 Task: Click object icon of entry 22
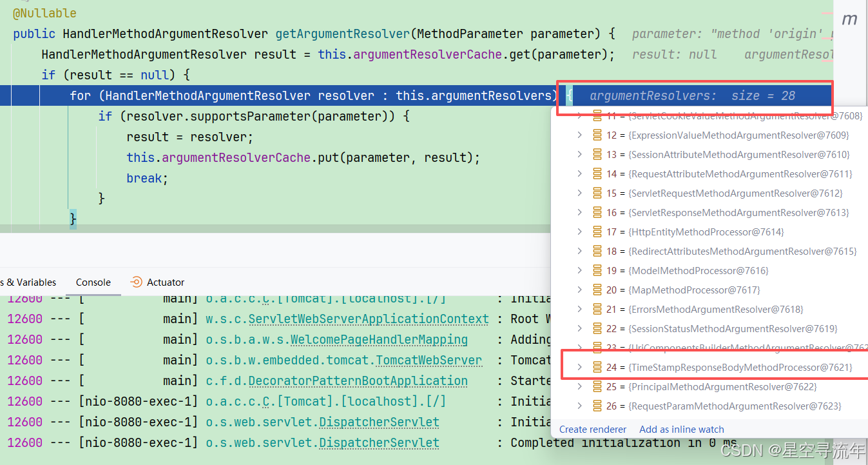pos(597,328)
